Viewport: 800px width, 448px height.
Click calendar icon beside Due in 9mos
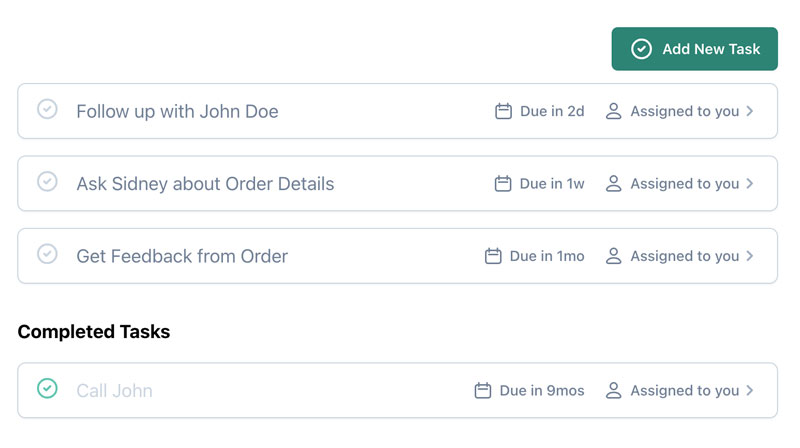click(x=483, y=390)
